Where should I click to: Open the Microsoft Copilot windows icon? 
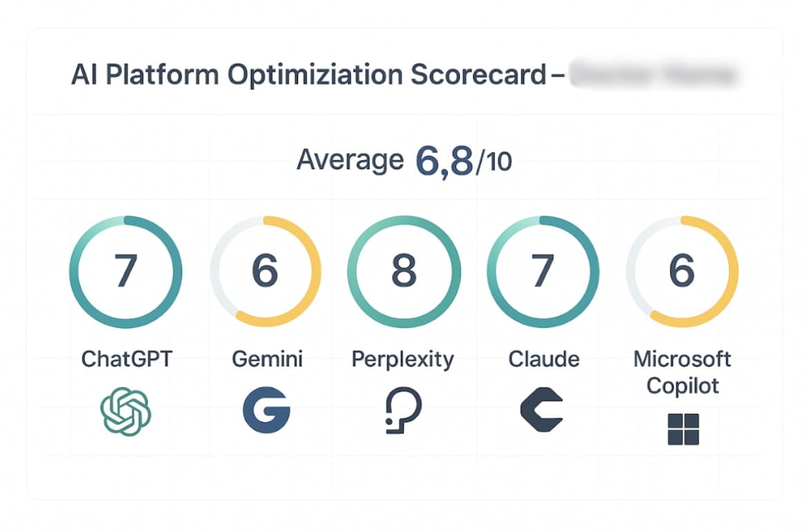(x=683, y=429)
